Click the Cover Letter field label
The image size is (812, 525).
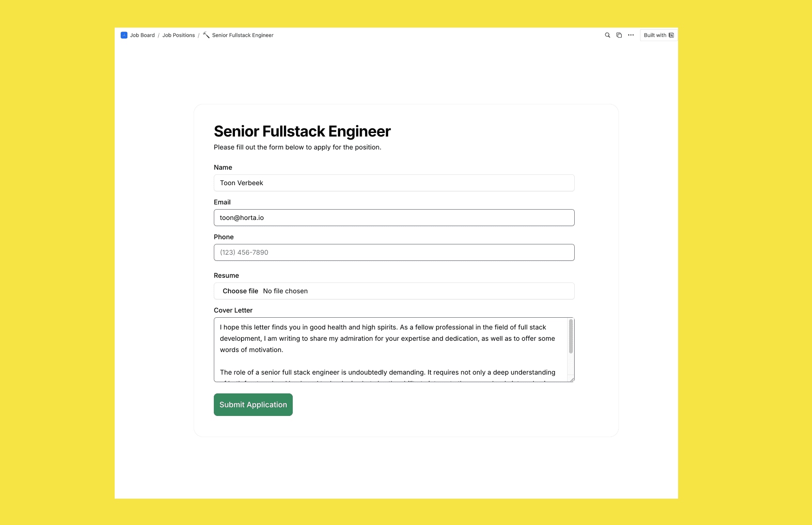233,310
